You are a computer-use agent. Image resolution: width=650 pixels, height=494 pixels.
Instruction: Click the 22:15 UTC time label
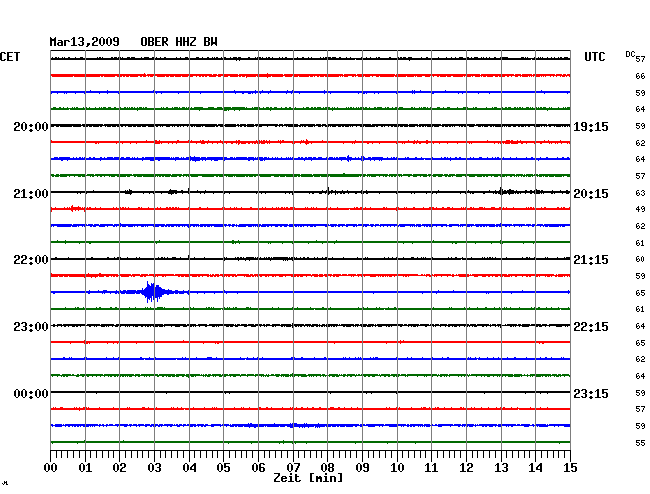[x=591, y=327]
